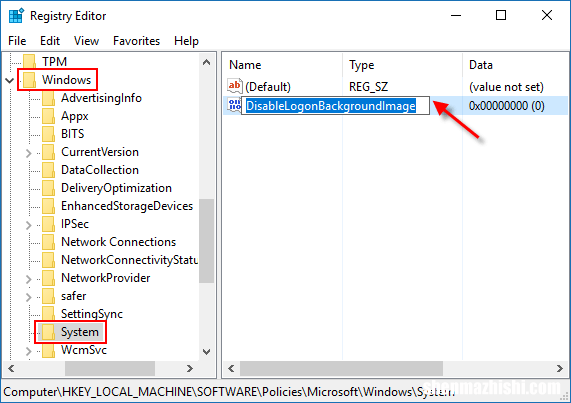Click inside the DisableLogonBackgroundImage rename field
This screenshot has height=403, width=571.
click(335, 106)
